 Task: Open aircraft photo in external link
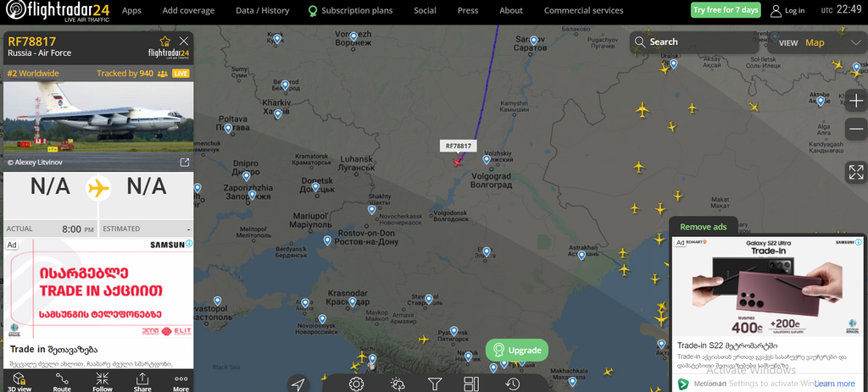click(185, 162)
